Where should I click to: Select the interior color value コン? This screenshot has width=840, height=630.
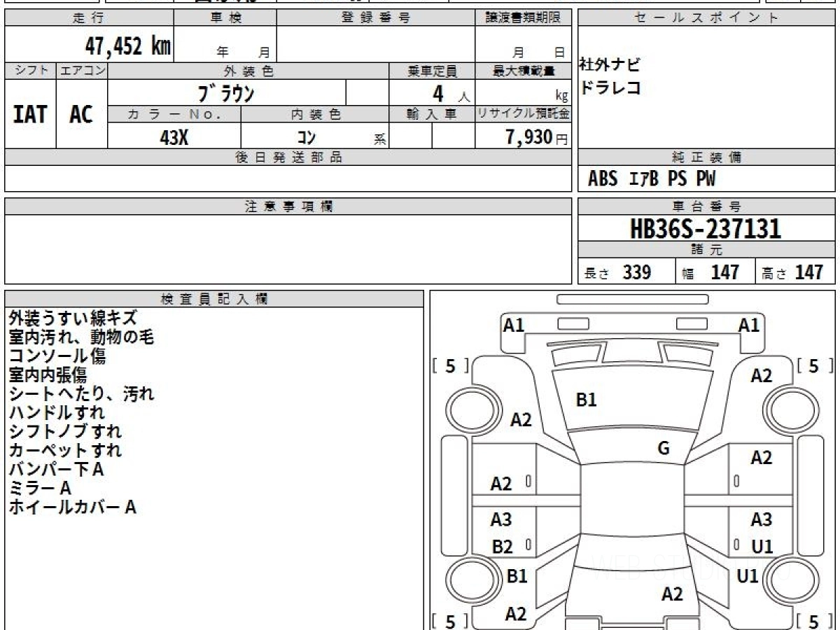(x=307, y=138)
